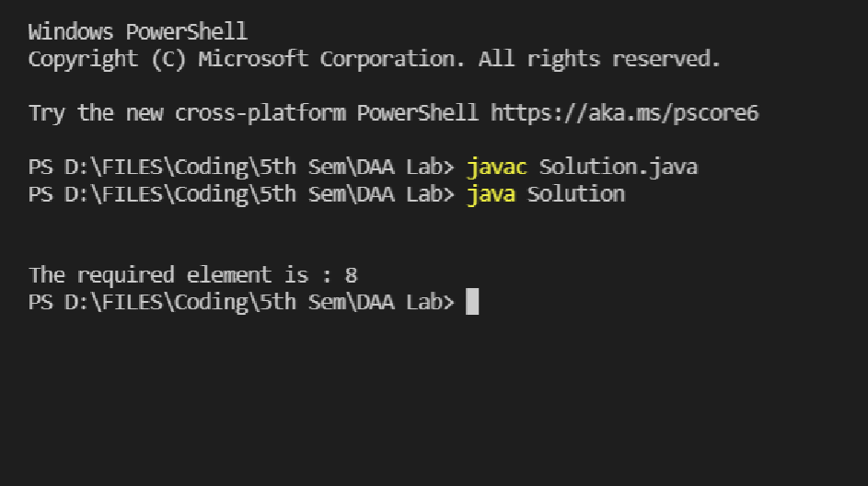Image resolution: width=868 pixels, height=486 pixels.
Task: Click the yellow javac command
Action: 497,168
